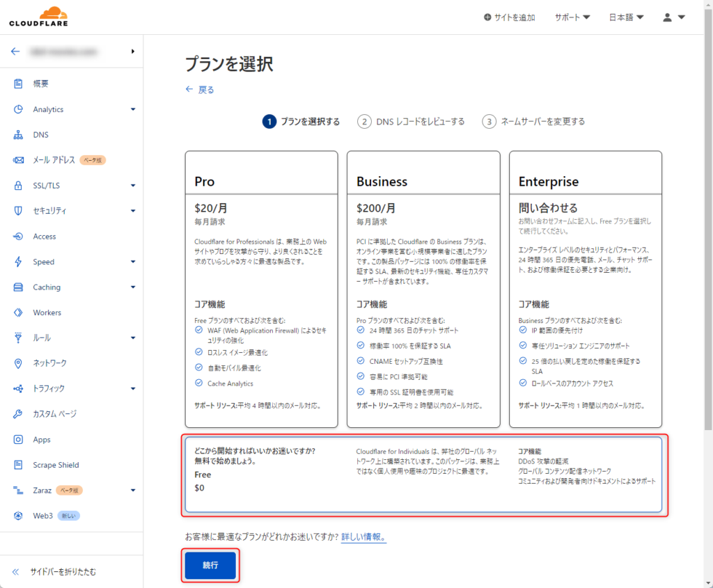Click the left arrow icon next to 戻る
713x588 pixels.
(x=189, y=89)
